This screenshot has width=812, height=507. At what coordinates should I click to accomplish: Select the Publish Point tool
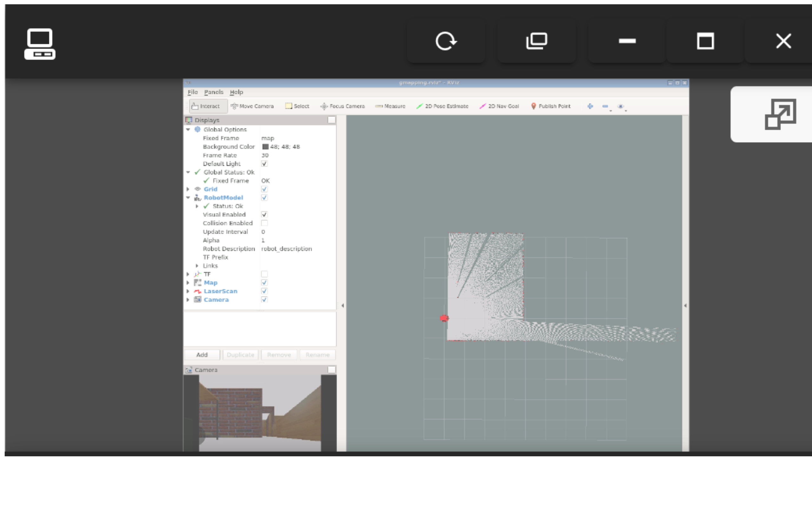551,106
